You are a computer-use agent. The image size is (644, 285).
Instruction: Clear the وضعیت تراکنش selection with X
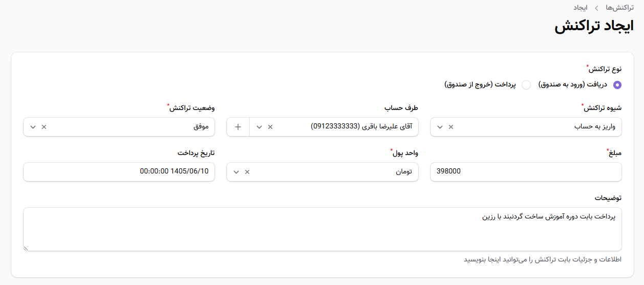44,127
